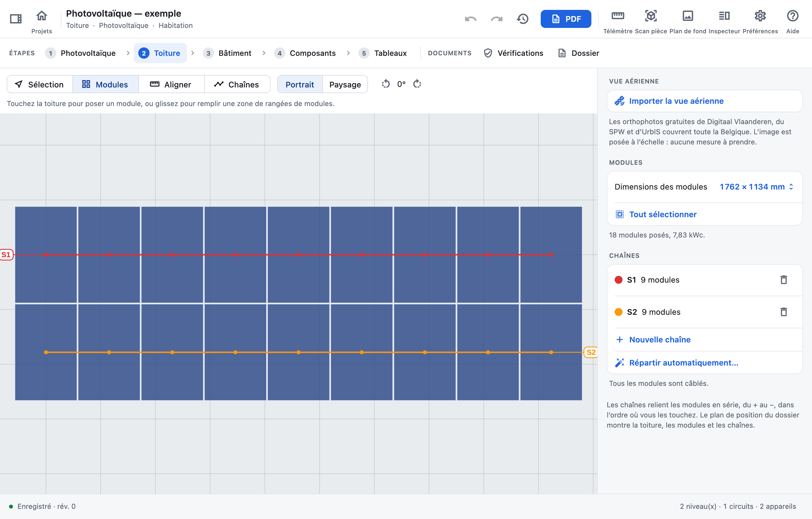Toggle the sidebar panel icon

pyautogui.click(x=16, y=19)
